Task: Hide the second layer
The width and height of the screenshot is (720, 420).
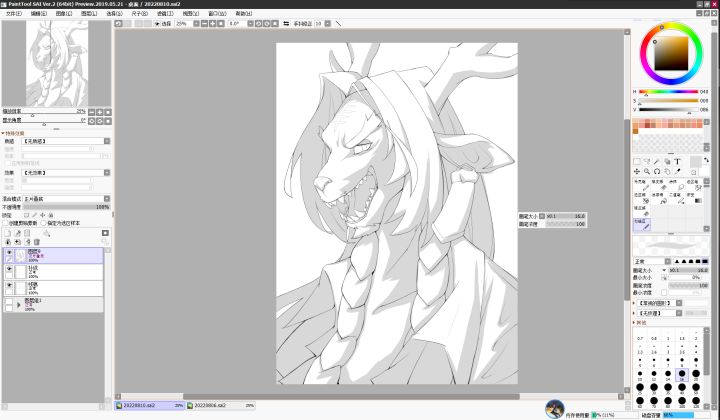Action: [x=9, y=269]
